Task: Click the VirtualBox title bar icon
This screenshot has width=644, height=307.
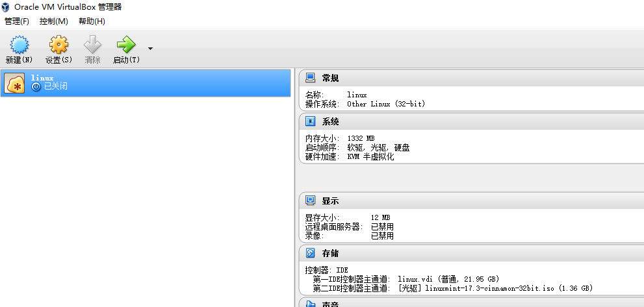Action: [x=6, y=7]
